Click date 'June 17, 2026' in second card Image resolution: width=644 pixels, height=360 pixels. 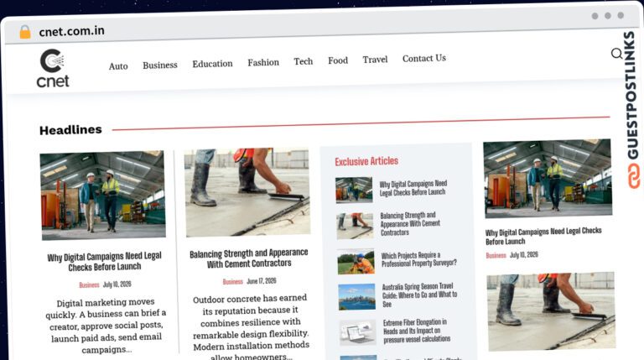[262, 281]
